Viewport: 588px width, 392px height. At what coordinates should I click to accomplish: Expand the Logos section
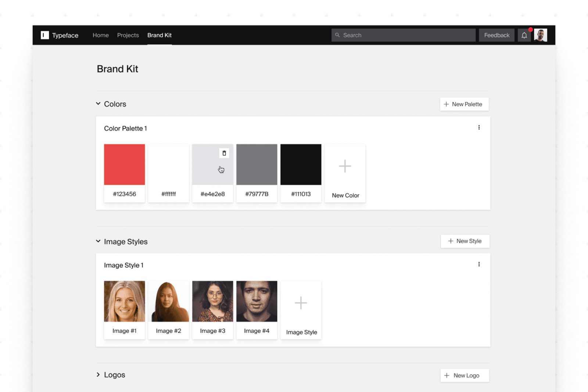click(x=98, y=375)
